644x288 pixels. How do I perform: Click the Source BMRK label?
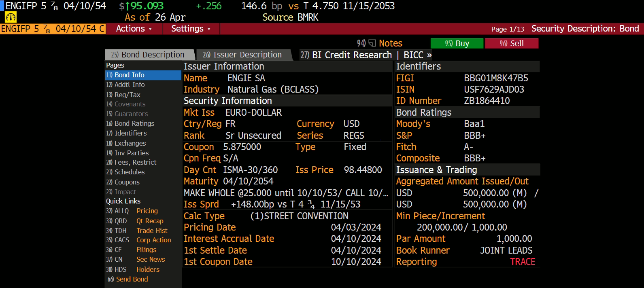(290, 17)
